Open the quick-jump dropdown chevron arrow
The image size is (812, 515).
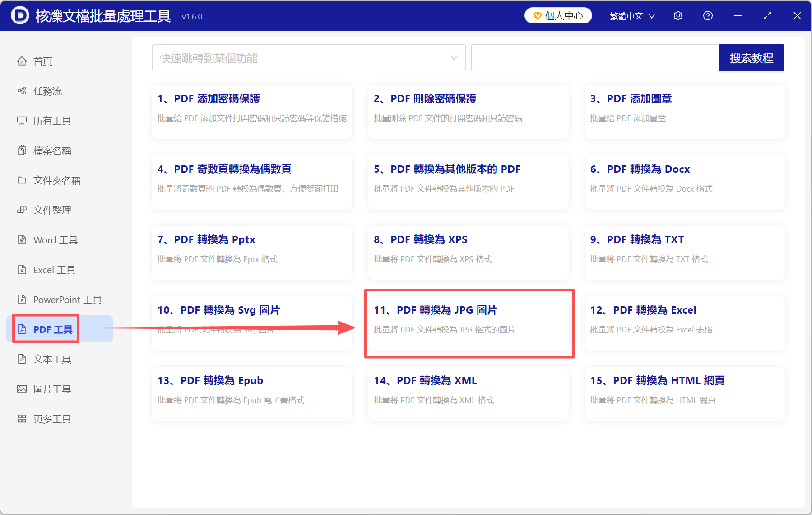(453, 58)
